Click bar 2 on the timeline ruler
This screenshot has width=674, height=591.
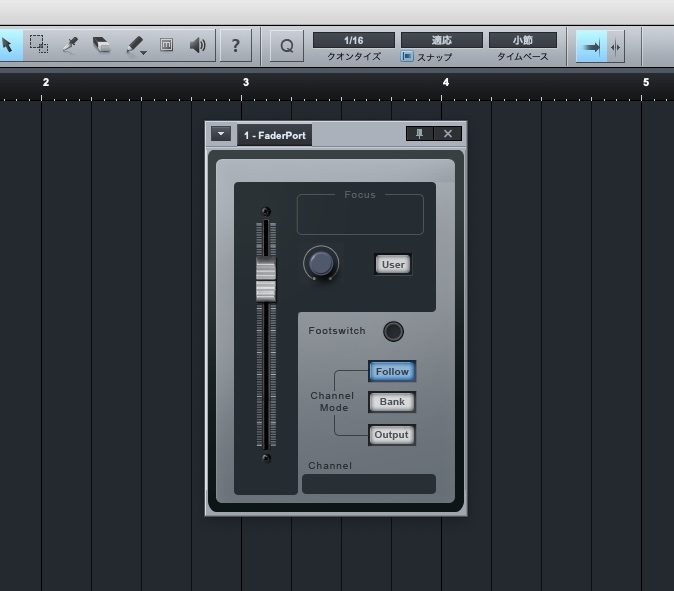tap(46, 82)
